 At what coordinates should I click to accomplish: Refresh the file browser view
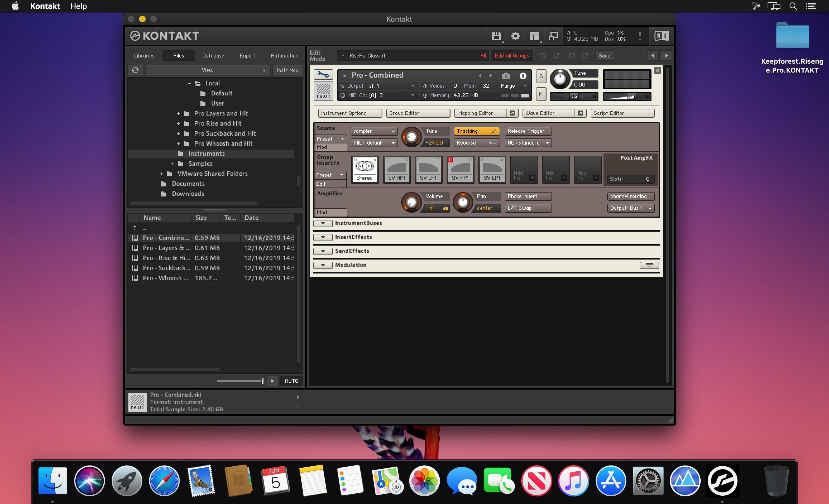(135, 70)
